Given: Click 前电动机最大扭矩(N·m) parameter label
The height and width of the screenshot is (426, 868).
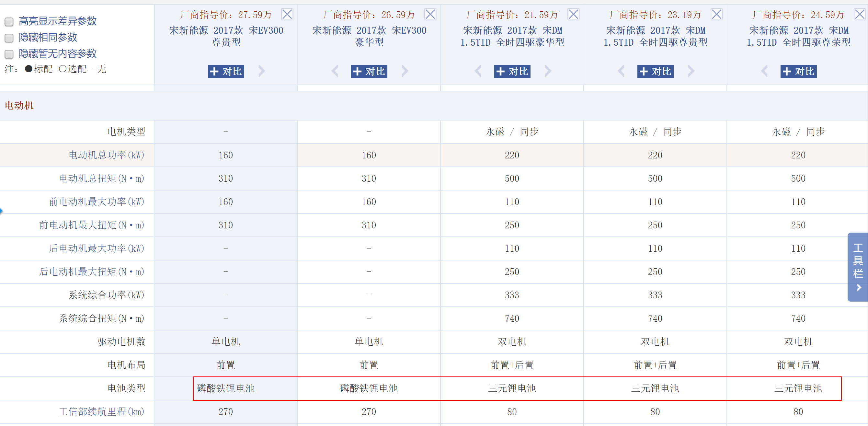Looking at the screenshot, I should [x=92, y=225].
